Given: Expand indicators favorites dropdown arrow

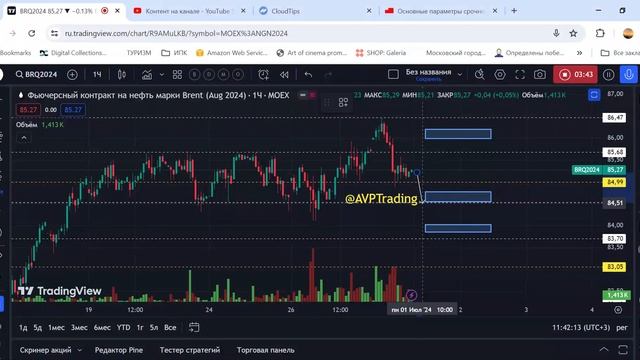Looking at the screenshot, I should pyautogui.click(x=162, y=75).
